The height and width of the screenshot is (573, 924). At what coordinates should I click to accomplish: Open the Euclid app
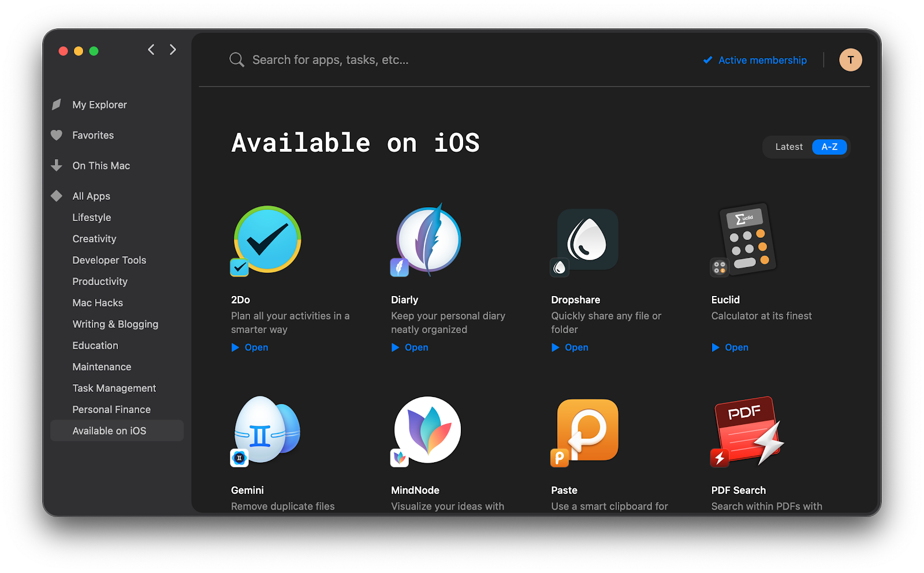click(x=730, y=347)
